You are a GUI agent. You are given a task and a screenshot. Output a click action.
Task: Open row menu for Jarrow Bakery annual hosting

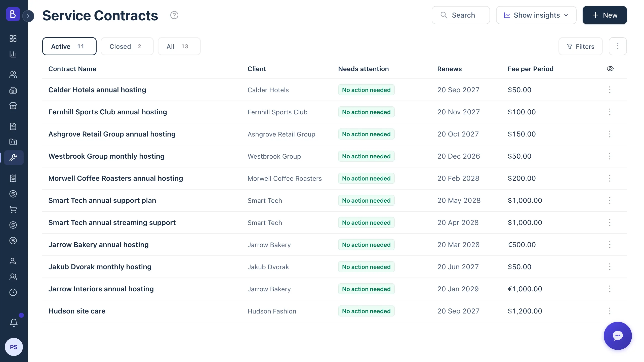[610, 245]
